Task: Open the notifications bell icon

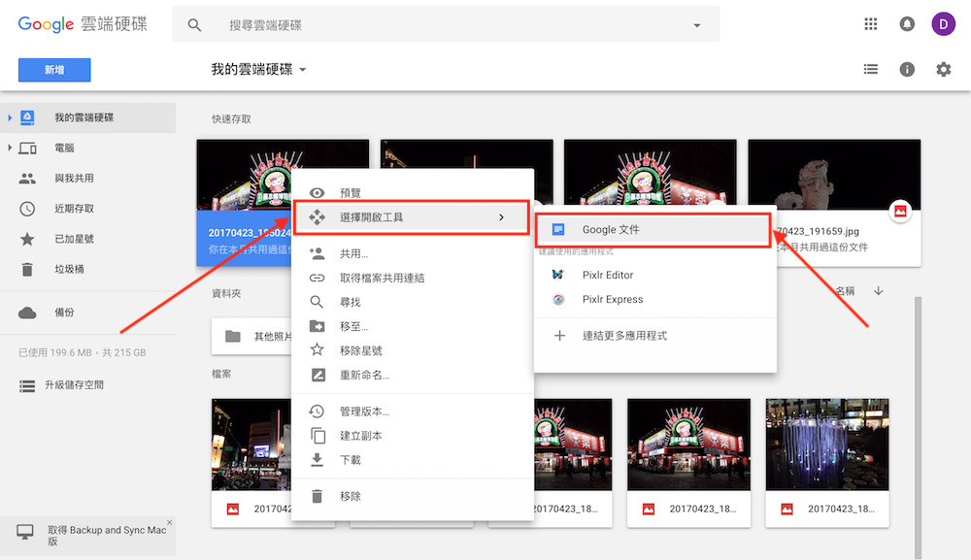Action: pyautogui.click(x=907, y=24)
